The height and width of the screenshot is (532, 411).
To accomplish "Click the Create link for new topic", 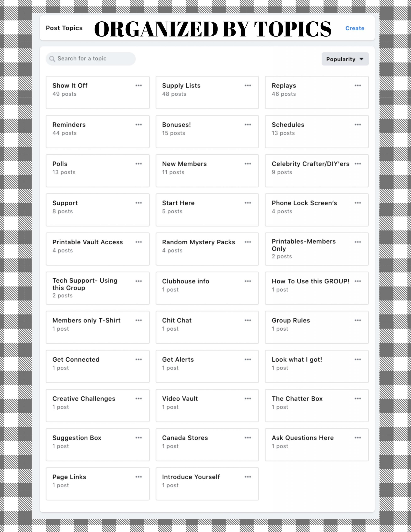I will tap(355, 28).
